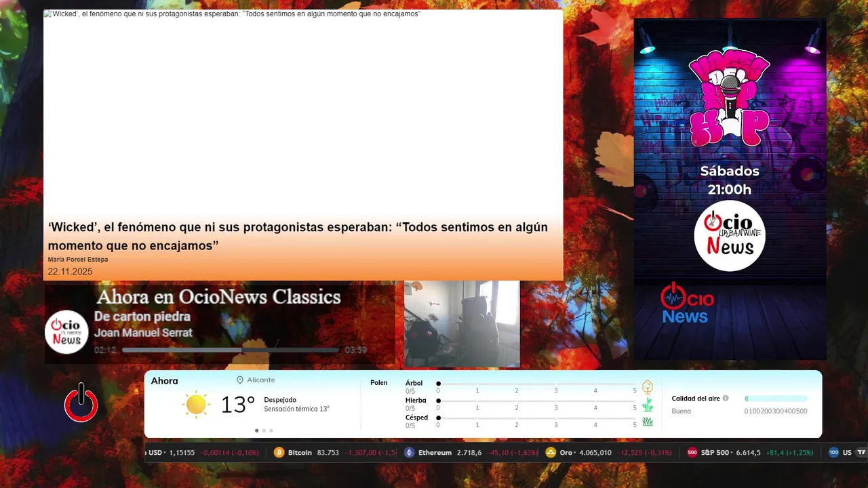Click author name María Porcel Estepa
868x488 pixels.
[78, 260]
